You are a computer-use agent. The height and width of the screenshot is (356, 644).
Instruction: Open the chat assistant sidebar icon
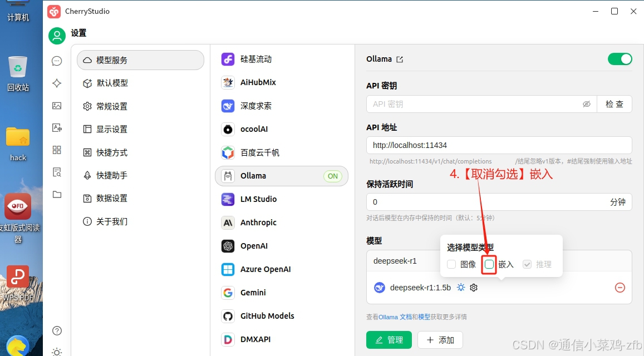(x=57, y=61)
